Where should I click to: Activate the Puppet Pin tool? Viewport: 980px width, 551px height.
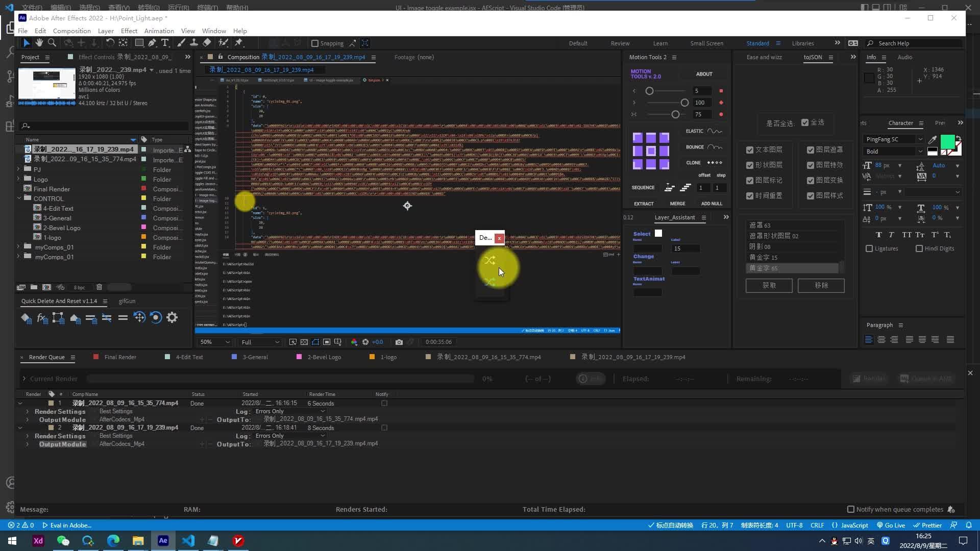238,43
